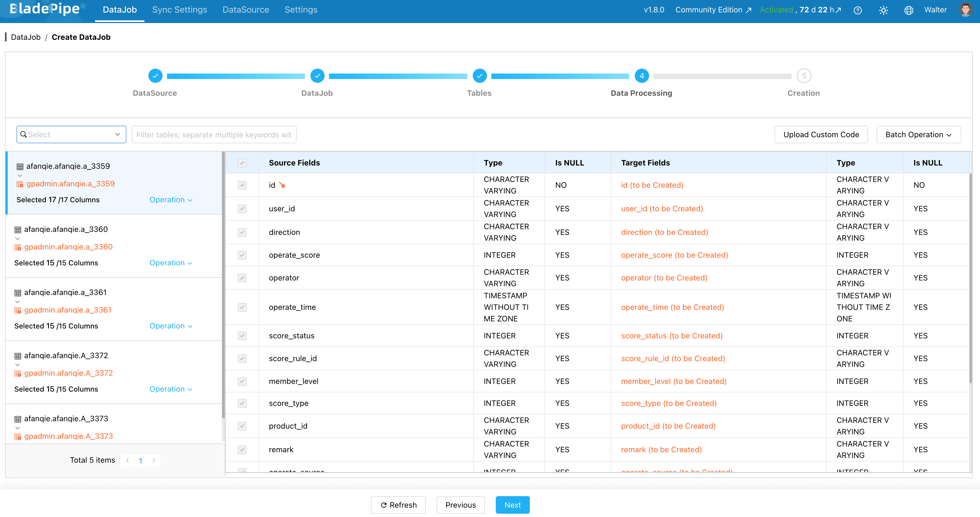This screenshot has width=980, height=517.
Task: Toggle the light theme sun icon
Action: pos(883,10)
